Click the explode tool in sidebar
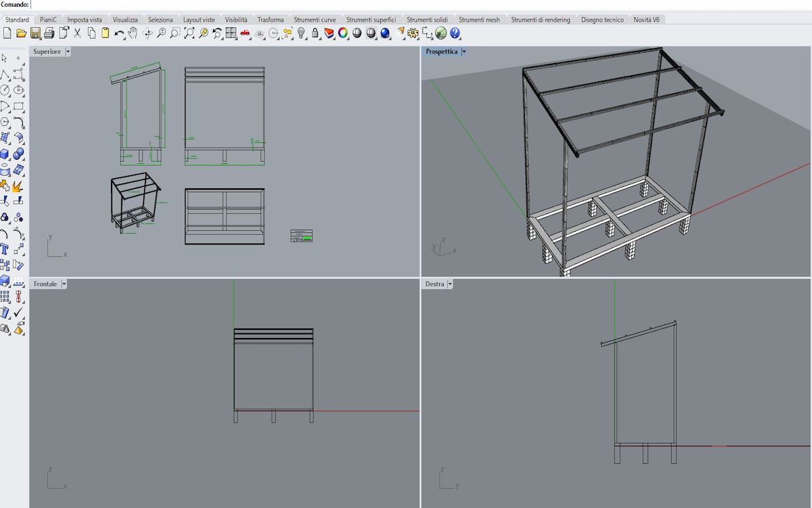812x508 pixels. [x=19, y=186]
